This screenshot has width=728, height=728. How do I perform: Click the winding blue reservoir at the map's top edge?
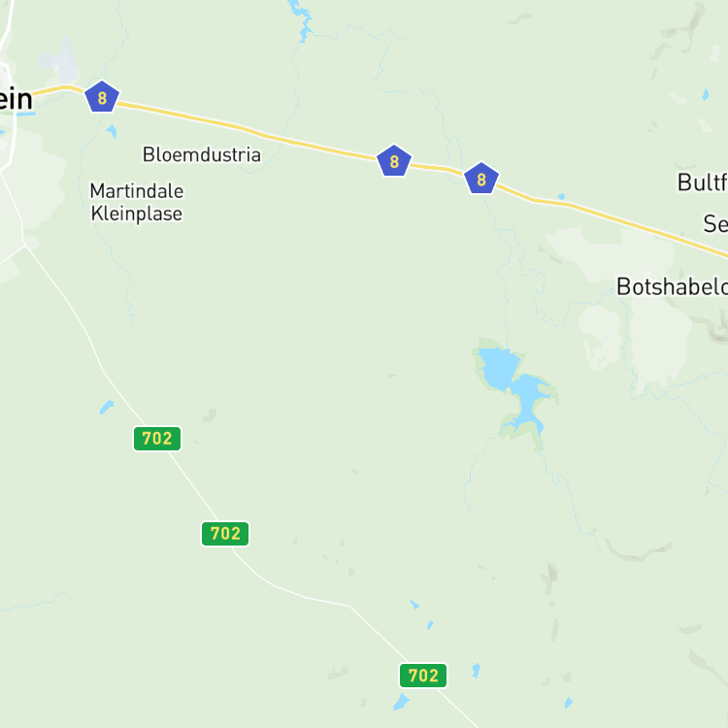coord(302,19)
